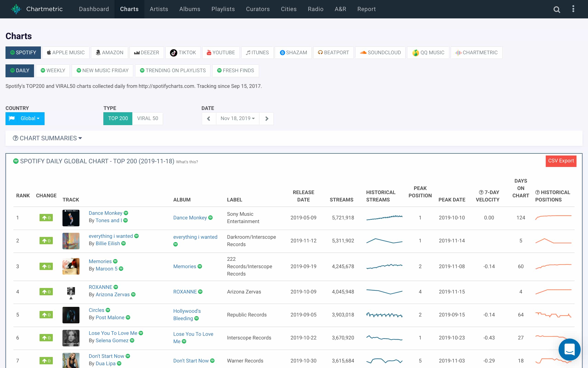This screenshot has width=588, height=368.
Task: Open the Dashboard nav item
Action: click(94, 9)
